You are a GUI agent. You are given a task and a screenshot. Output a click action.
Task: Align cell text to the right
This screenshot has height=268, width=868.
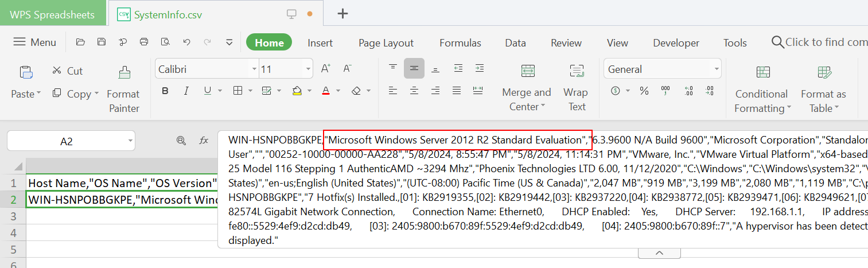point(435,90)
